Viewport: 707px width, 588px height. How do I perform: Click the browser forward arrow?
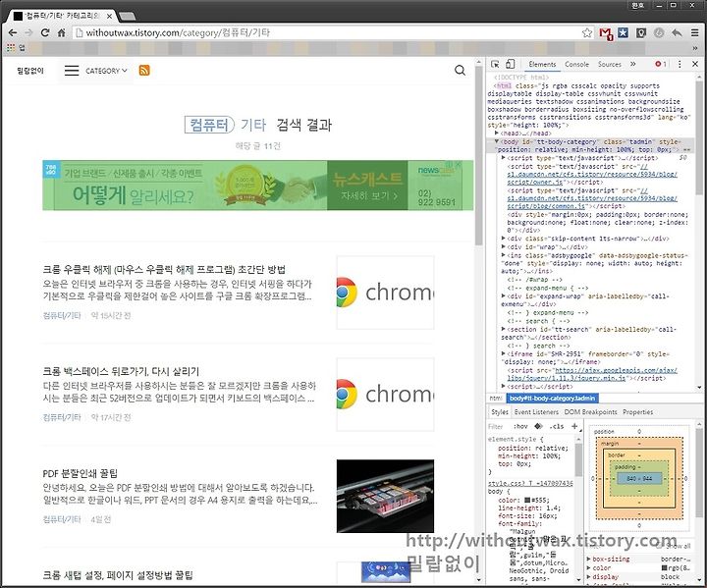tap(28, 32)
